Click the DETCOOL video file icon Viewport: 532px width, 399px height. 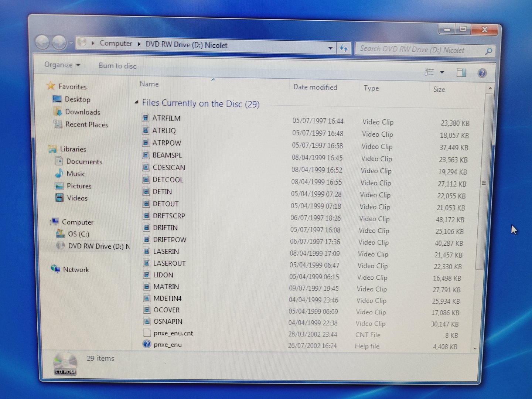click(146, 179)
